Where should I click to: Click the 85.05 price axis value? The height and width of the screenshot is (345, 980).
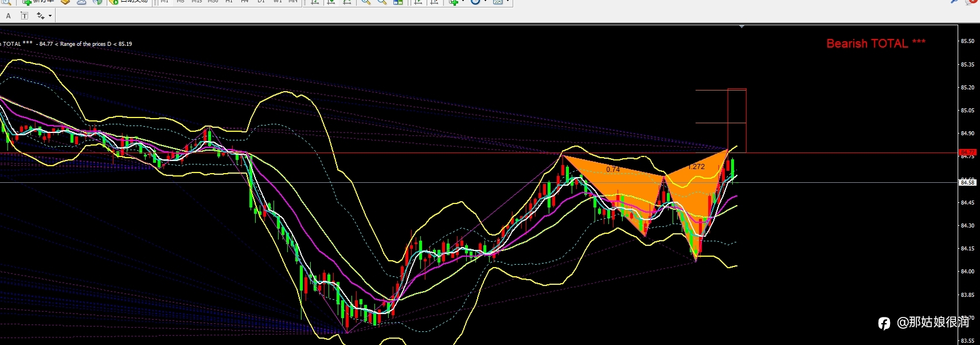967,111
